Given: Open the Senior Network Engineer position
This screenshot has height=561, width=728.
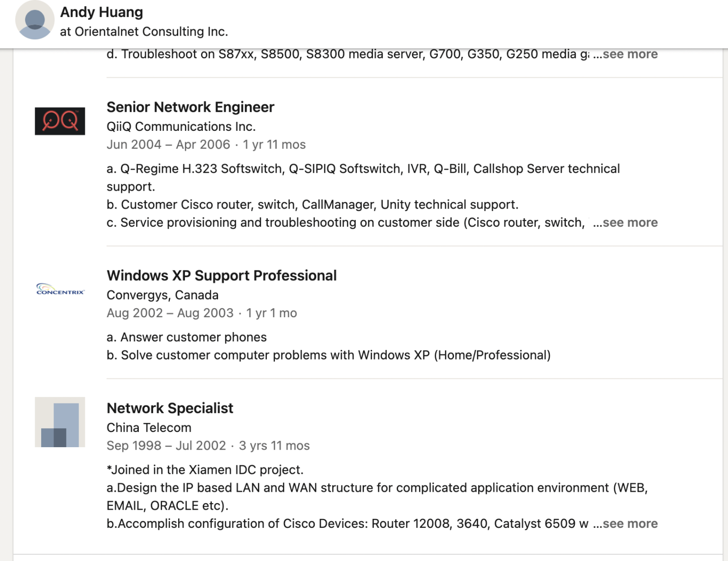Looking at the screenshot, I should 190,107.
